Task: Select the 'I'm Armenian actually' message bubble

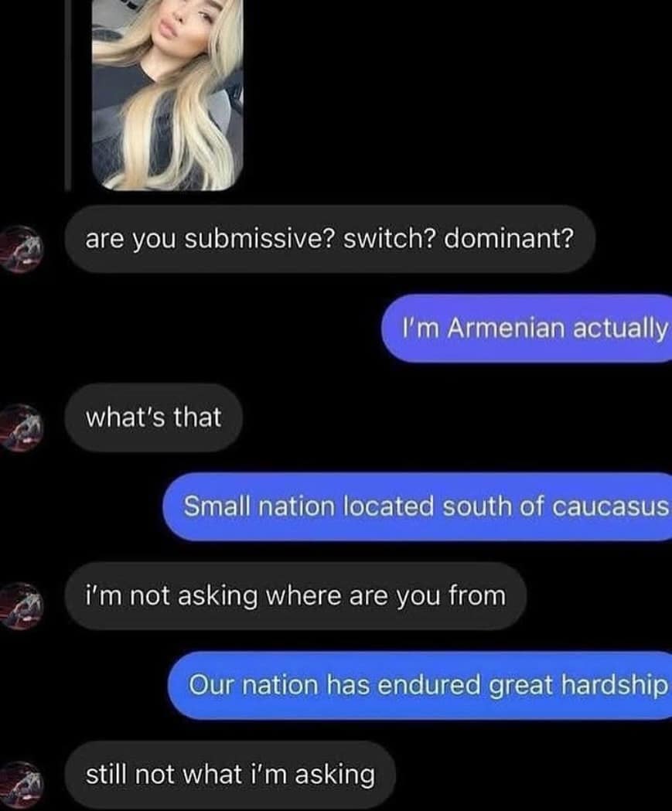Action: click(527, 328)
